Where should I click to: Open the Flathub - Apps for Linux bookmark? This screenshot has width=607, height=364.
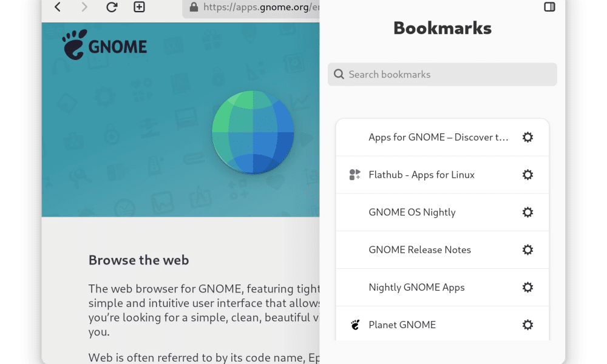[x=442, y=175]
